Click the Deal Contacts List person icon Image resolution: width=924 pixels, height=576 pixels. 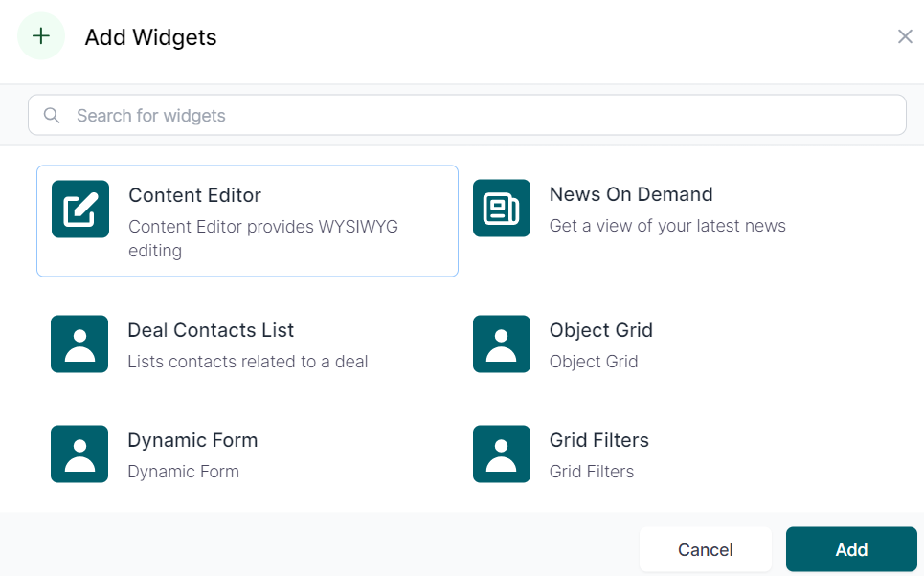coord(79,344)
